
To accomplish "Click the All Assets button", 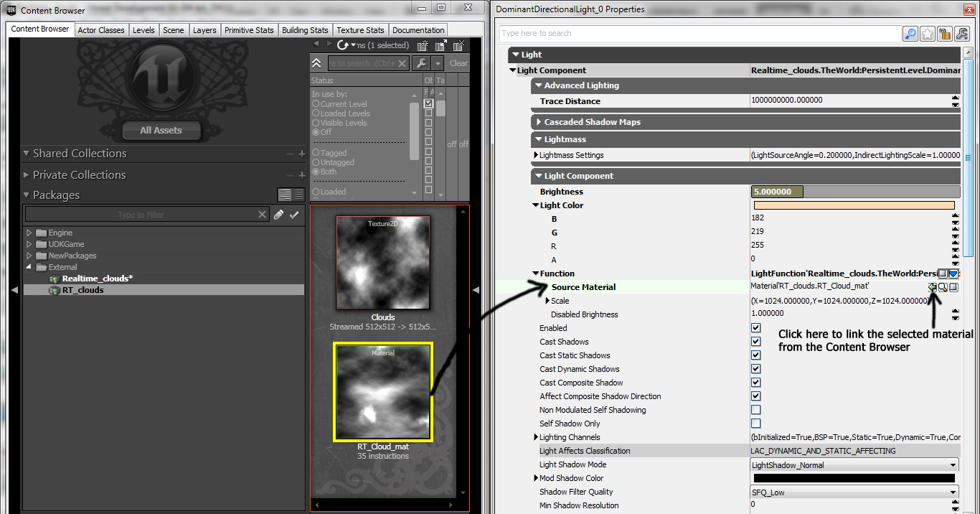I will point(161,130).
